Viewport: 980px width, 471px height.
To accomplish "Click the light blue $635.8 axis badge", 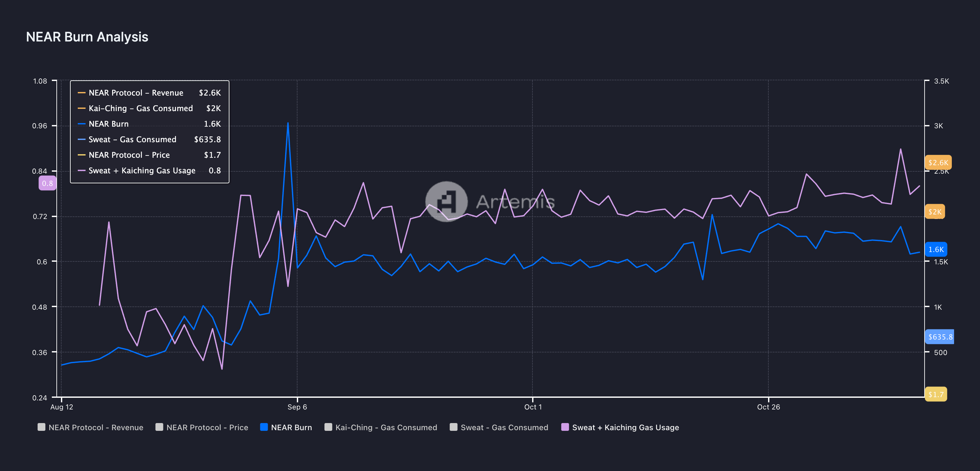I will pos(940,337).
